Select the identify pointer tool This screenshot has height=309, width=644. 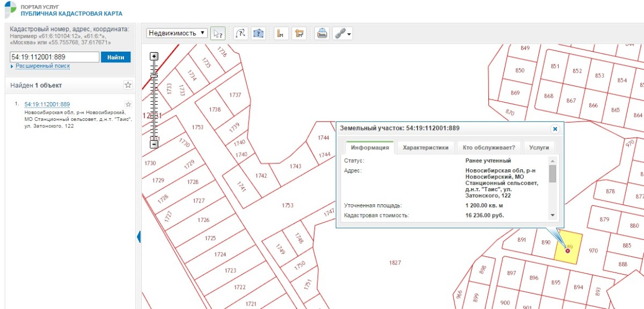point(217,33)
